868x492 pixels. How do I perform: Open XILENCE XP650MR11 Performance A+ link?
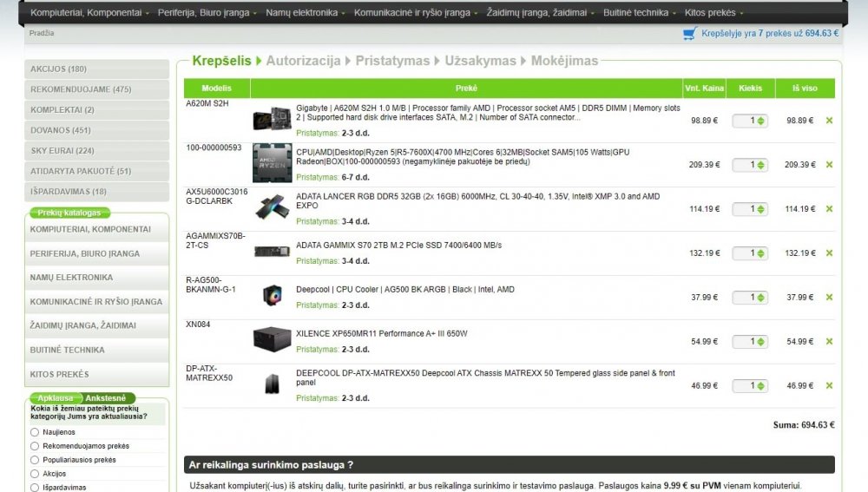pyautogui.click(x=381, y=334)
